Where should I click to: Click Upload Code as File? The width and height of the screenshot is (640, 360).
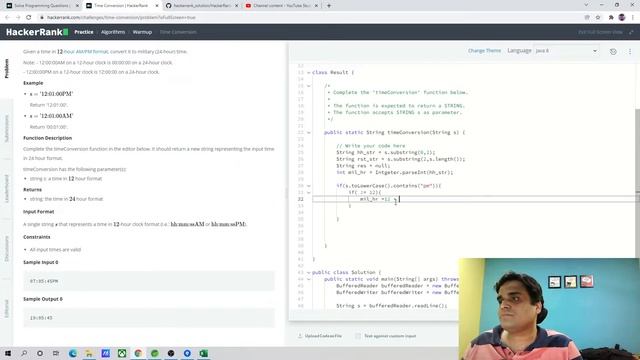click(x=320, y=336)
